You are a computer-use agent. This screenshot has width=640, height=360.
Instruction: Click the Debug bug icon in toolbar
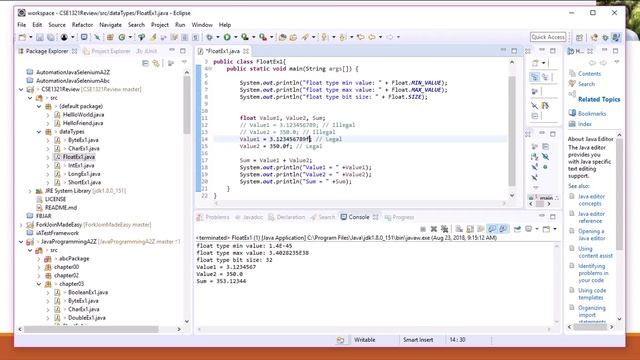tap(209, 37)
